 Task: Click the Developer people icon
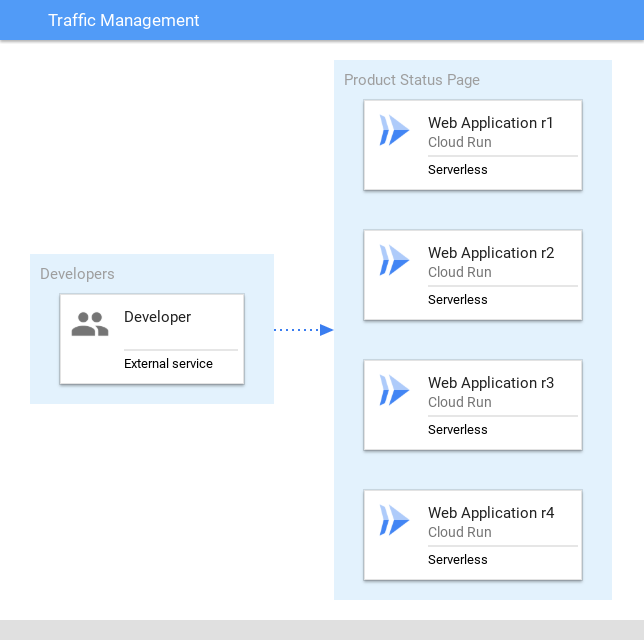click(90, 324)
